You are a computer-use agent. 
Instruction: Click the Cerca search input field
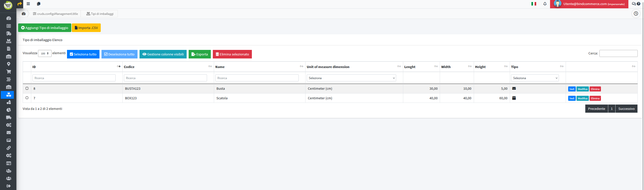[x=618, y=53]
